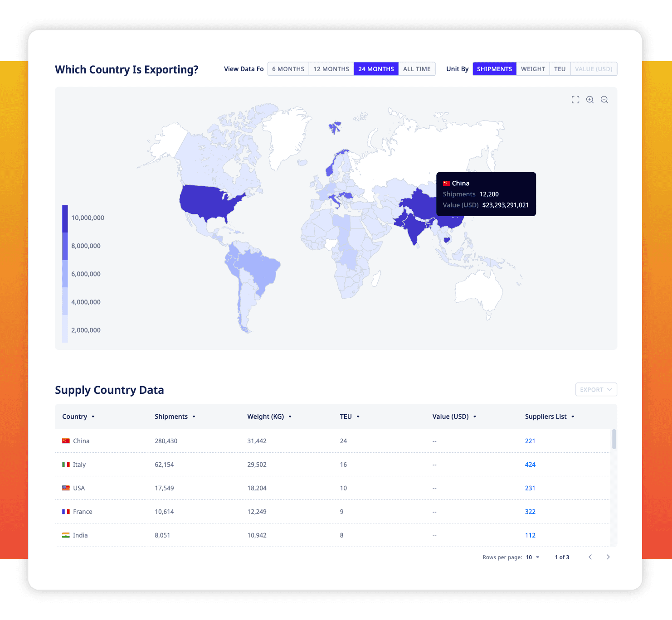The width and height of the screenshot is (672, 620).
Task: Click the '1 of 3' page indicator
Action: click(x=562, y=557)
